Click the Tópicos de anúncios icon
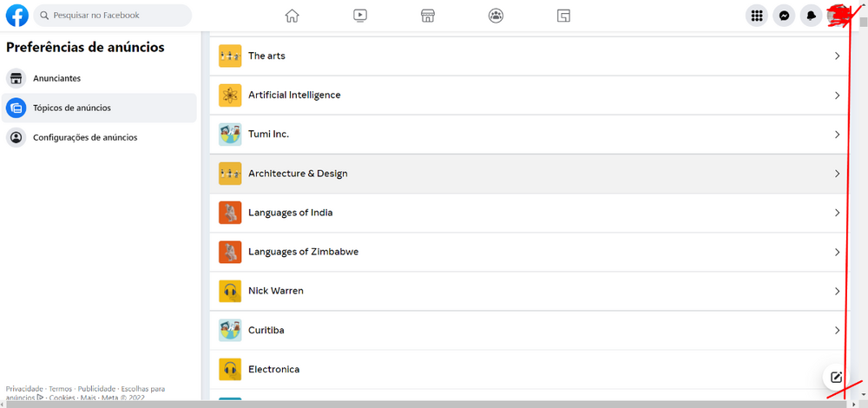The width and height of the screenshot is (868, 408). [x=16, y=108]
